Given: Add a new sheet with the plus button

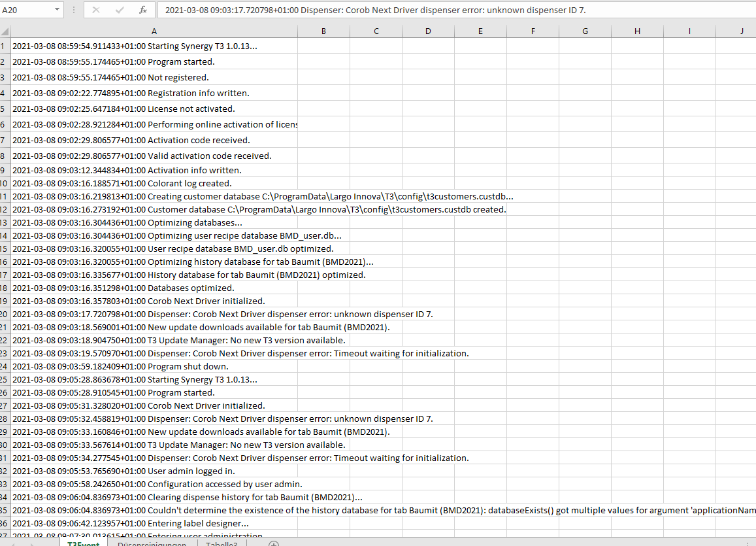Looking at the screenshot, I should coord(273,543).
